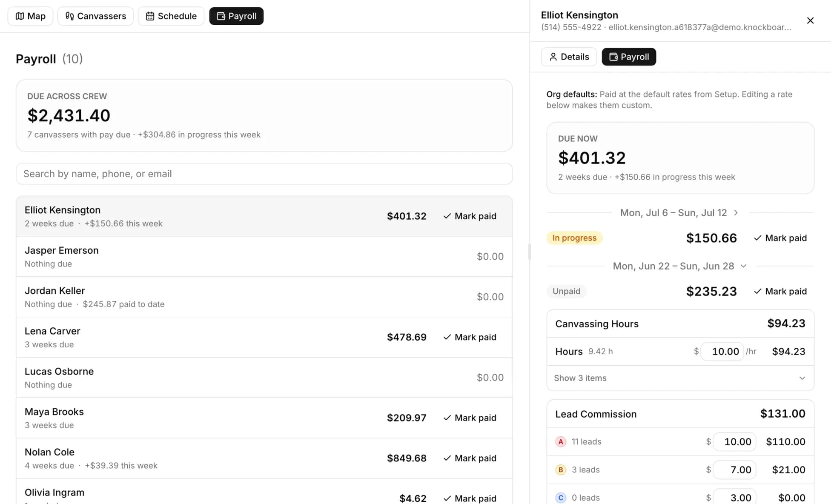Screen dimensions: 831x504
Task: Switch to the Canvassers tab
Action: point(95,16)
